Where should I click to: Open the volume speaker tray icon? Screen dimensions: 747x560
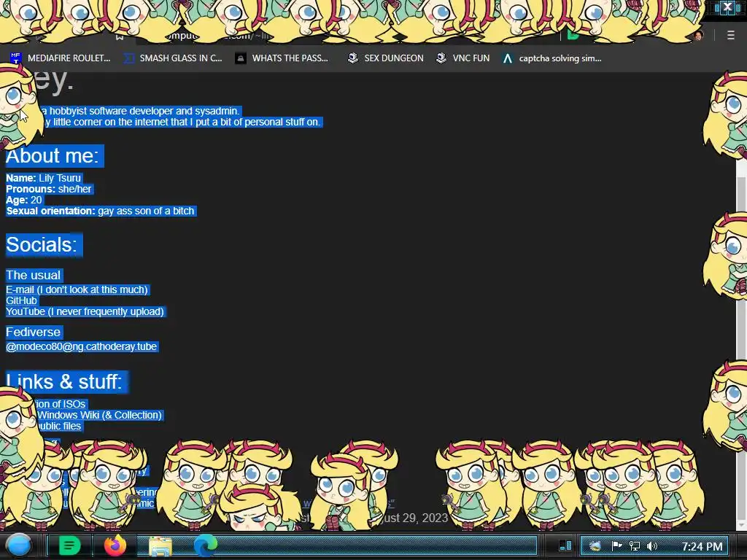[652, 545]
